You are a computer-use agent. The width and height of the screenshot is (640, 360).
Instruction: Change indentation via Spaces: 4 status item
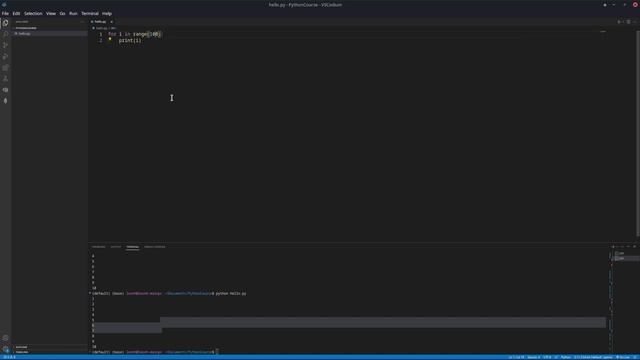pyautogui.click(x=533, y=357)
